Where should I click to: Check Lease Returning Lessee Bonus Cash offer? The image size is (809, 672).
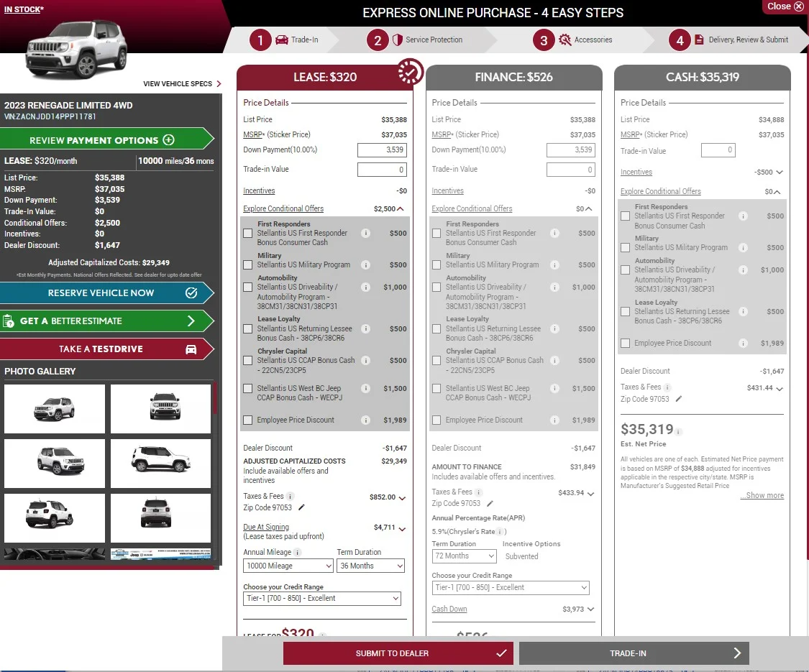(247, 328)
